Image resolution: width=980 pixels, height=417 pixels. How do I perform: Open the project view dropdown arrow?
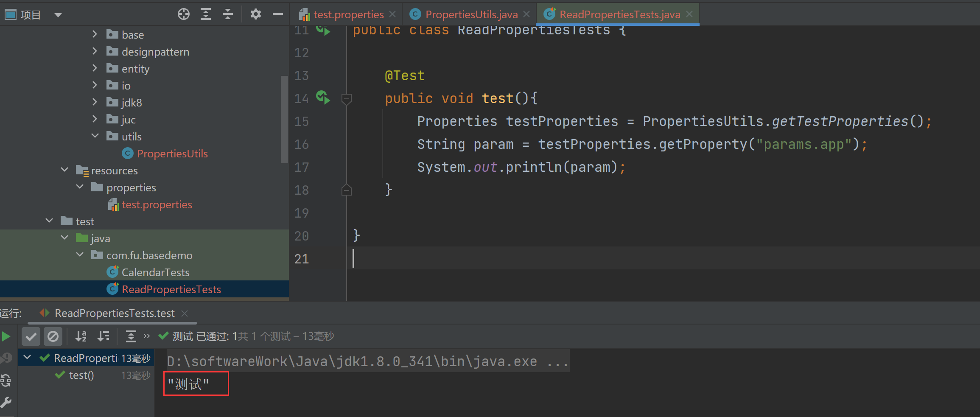pos(58,14)
